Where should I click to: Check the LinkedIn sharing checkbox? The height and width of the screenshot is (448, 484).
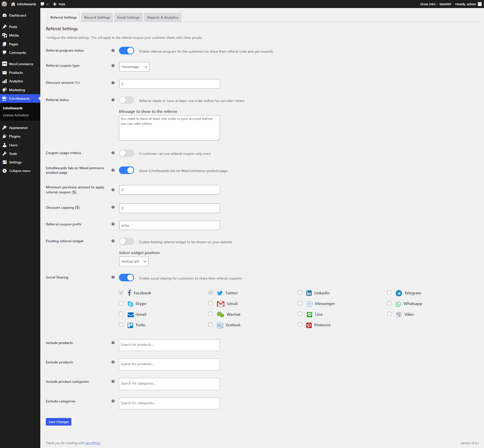(300, 293)
